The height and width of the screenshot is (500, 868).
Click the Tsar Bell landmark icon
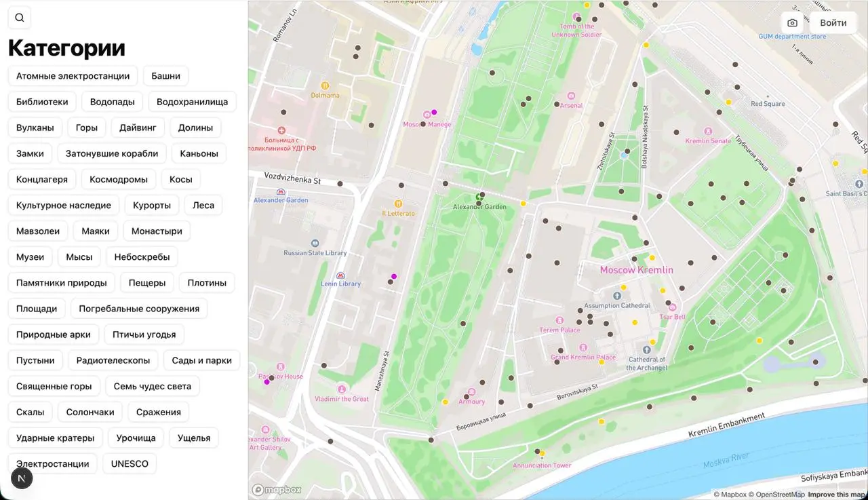point(672,307)
